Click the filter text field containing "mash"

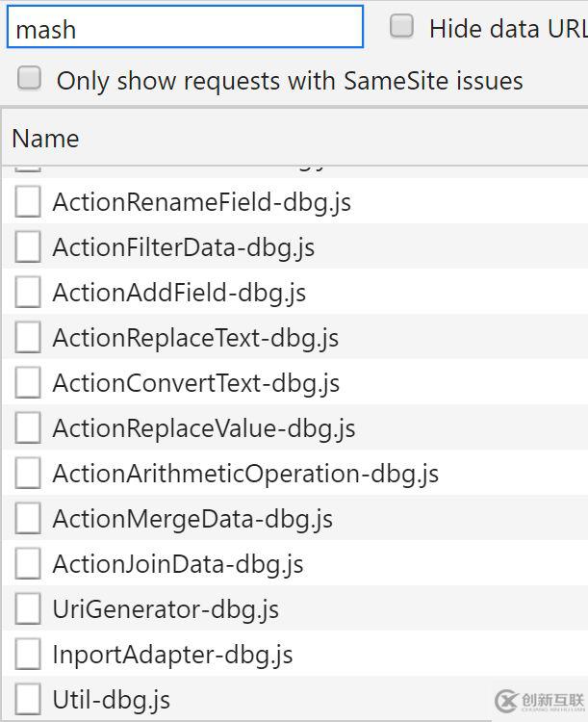(185, 28)
